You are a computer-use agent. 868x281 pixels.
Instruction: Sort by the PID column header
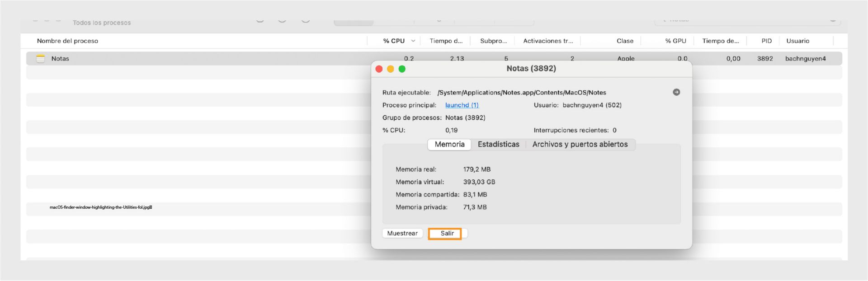[766, 41]
